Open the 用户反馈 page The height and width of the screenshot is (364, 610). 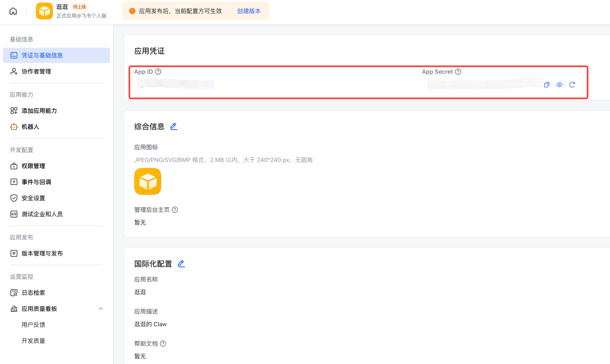coord(33,324)
